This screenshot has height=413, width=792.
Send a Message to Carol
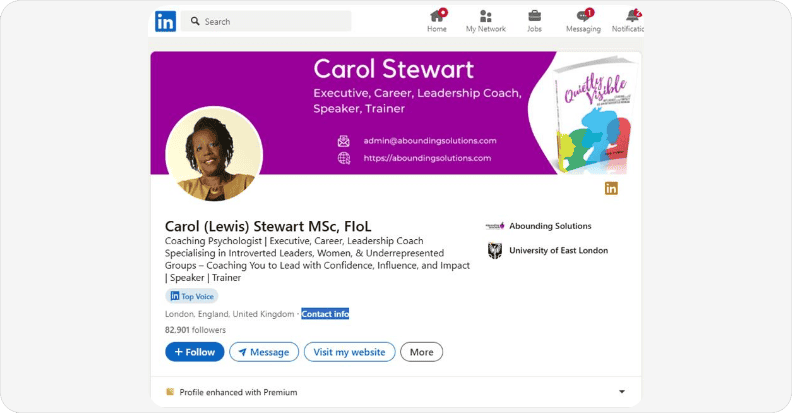(264, 352)
